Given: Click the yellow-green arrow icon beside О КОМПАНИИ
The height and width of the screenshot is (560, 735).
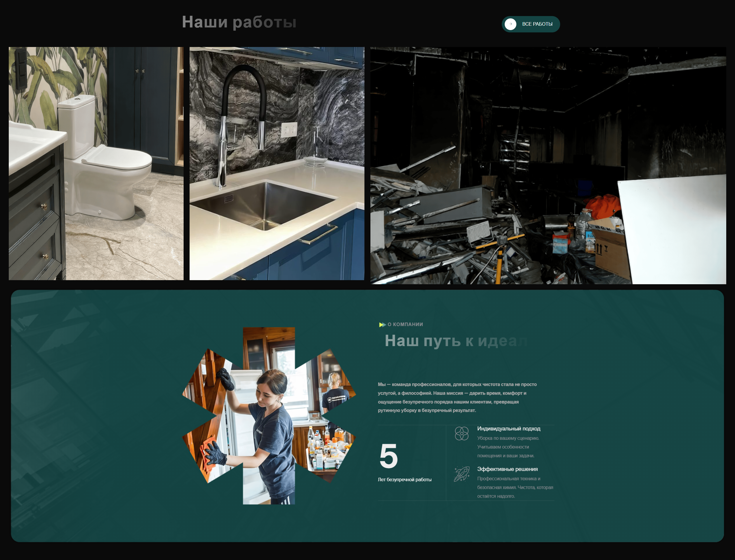Looking at the screenshot, I should click(382, 325).
